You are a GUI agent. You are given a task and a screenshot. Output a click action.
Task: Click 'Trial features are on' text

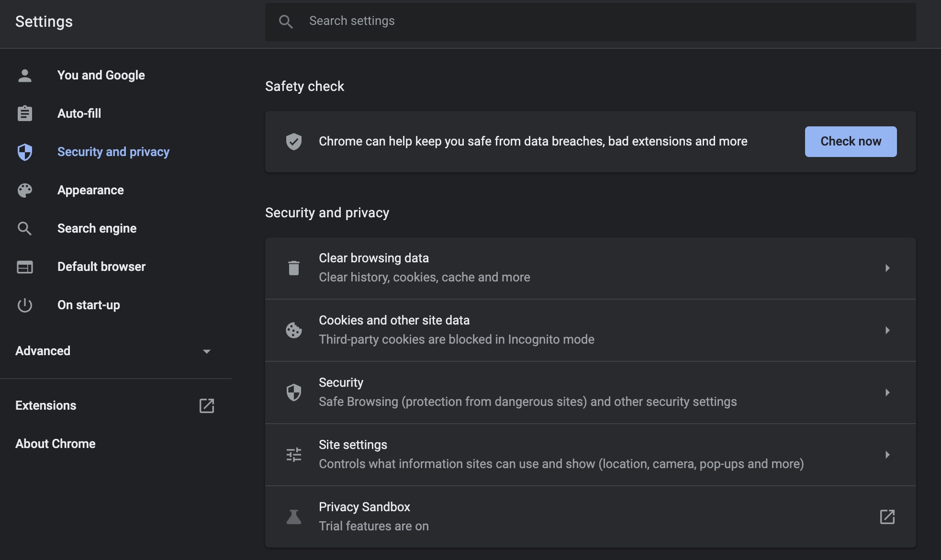[x=374, y=526]
